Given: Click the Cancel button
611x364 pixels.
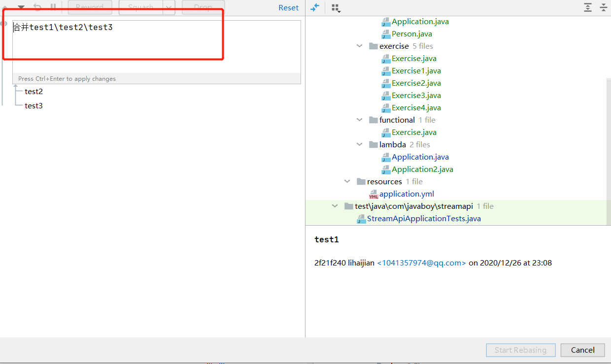Looking at the screenshot, I should click(x=582, y=350).
